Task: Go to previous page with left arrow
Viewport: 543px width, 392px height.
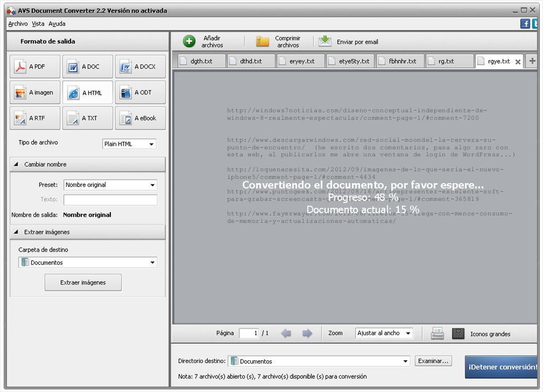Action: 286,333
